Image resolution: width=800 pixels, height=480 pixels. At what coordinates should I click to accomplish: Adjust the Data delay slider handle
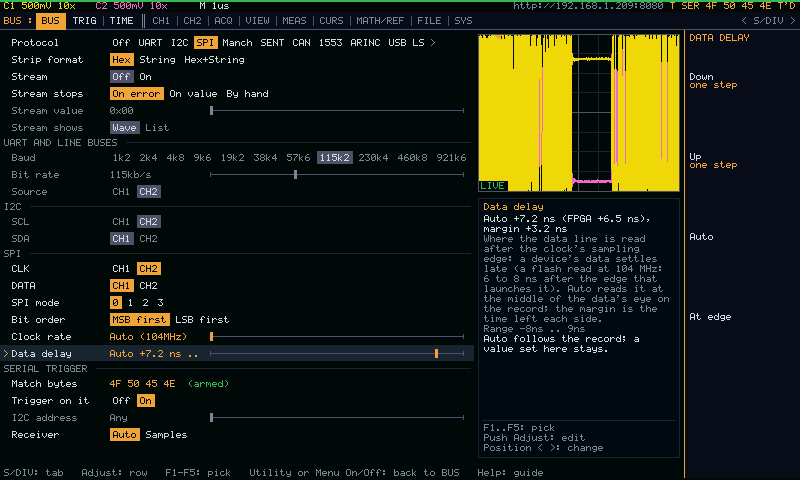[436, 353]
